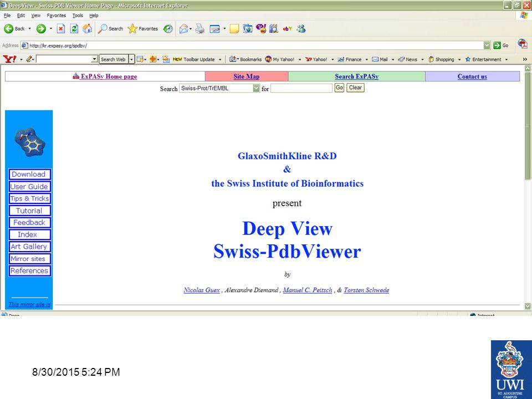Go to the Home page icon
This screenshot has height=399, width=532.
click(87, 29)
